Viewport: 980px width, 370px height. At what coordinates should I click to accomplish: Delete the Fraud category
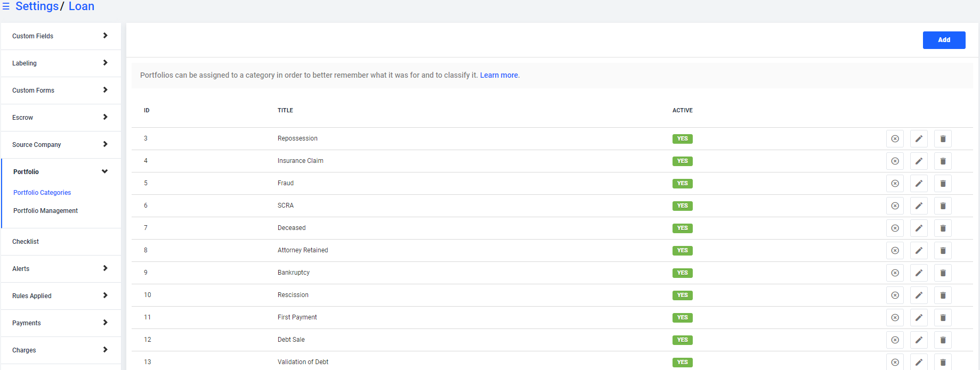pos(943,184)
